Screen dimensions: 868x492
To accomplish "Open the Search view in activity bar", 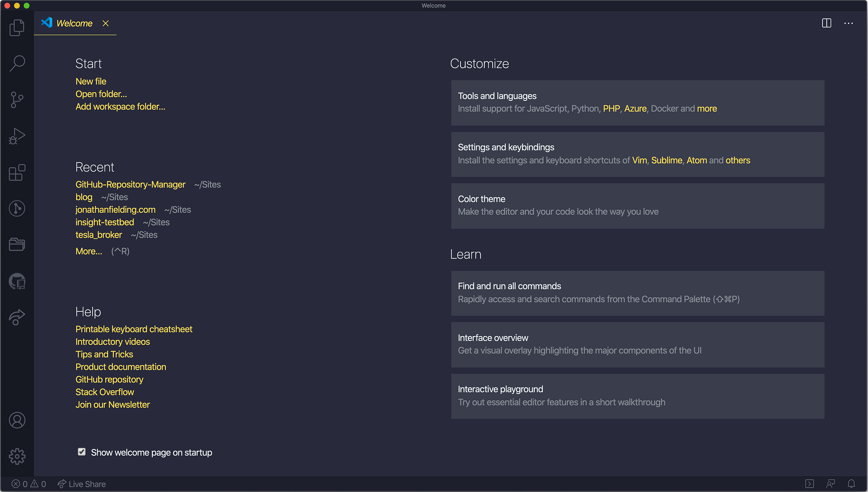I will (x=17, y=63).
